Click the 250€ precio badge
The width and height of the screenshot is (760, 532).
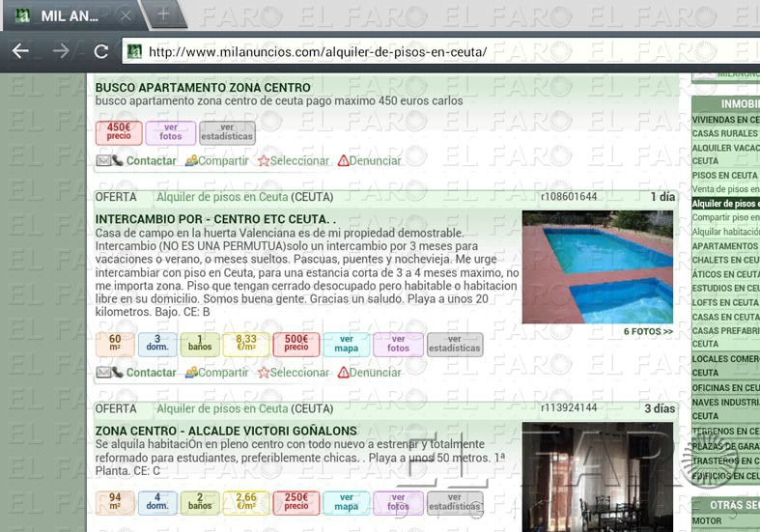(296, 503)
